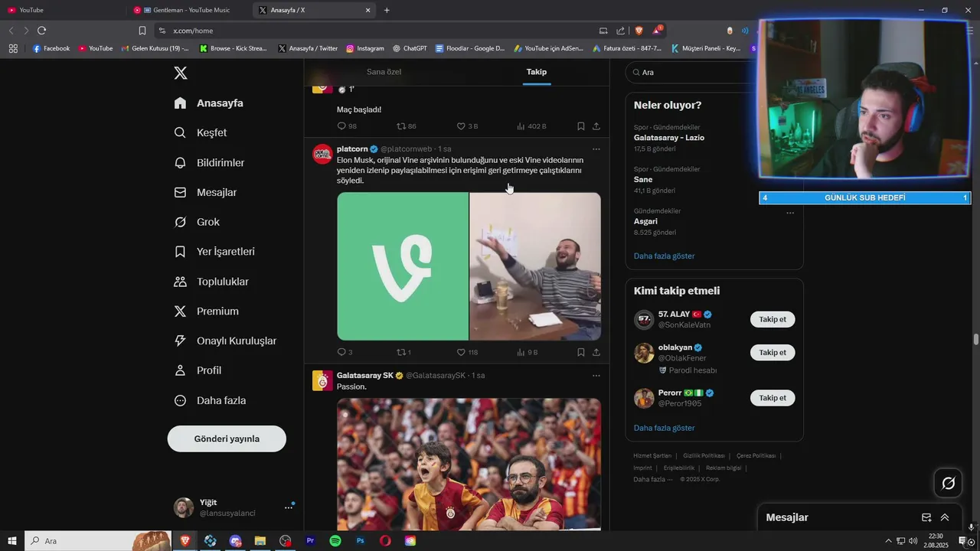Open the Anasayfa home page
Viewport: 980px width, 551px height.
[x=208, y=103]
